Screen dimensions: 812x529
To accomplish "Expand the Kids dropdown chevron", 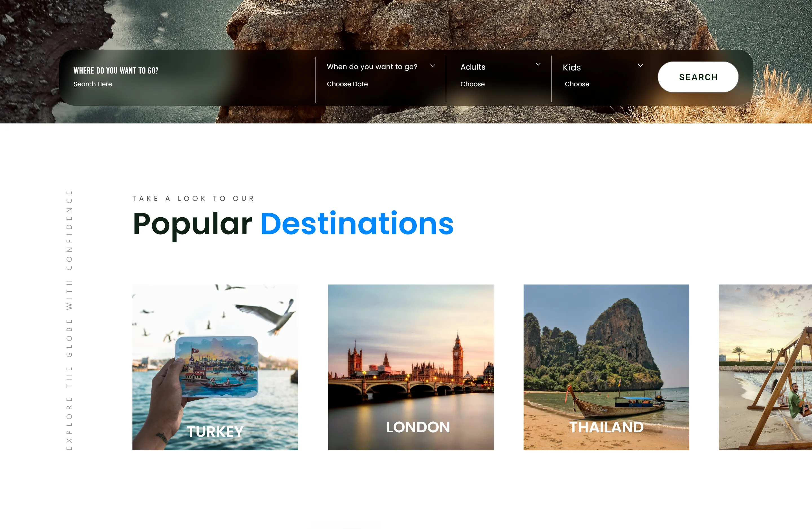I will (x=640, y=65).
